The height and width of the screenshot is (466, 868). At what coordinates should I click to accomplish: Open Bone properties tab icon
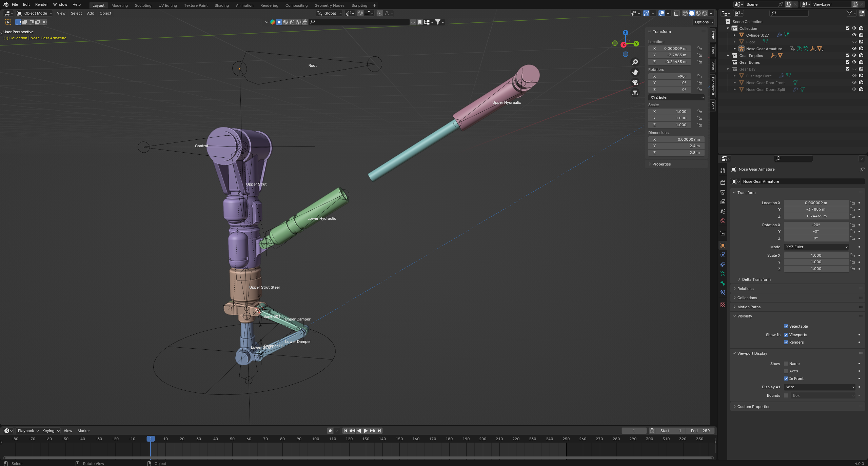[x=723, y=283]
